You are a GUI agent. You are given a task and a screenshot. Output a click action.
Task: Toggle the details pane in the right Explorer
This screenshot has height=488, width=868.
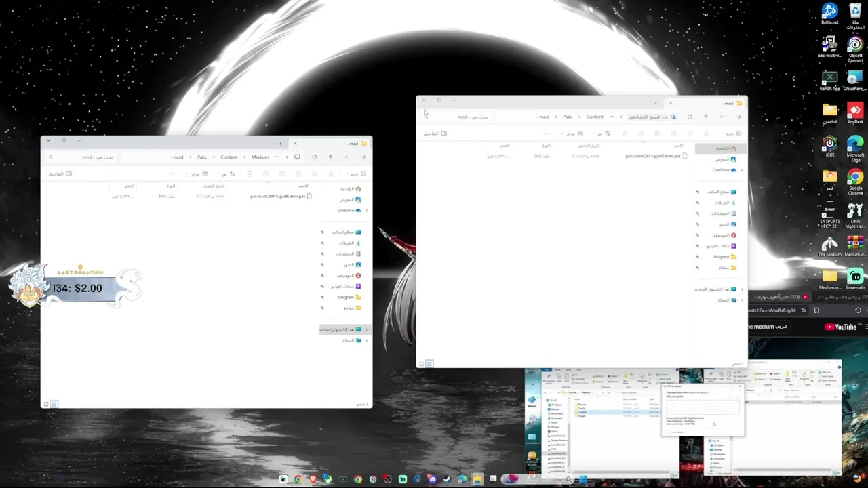click(435, 134)
